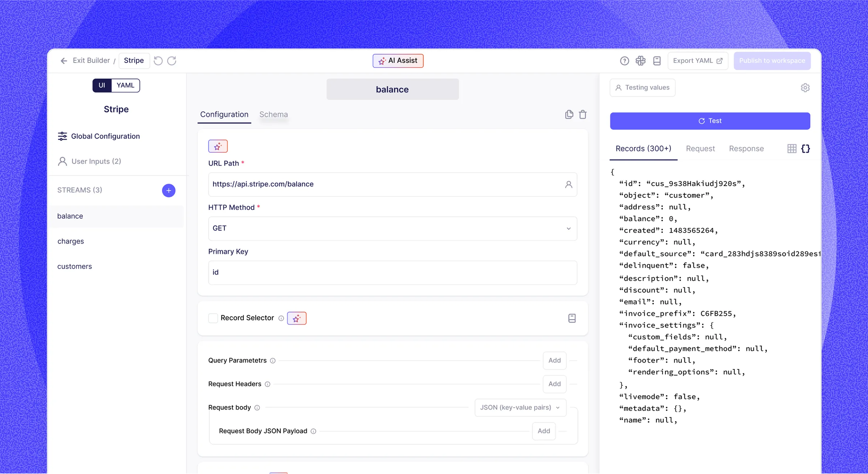Open the JSON (key-value pairs) dropdown
This screenshot has width=868, height=474.
(x=520, y=407)
